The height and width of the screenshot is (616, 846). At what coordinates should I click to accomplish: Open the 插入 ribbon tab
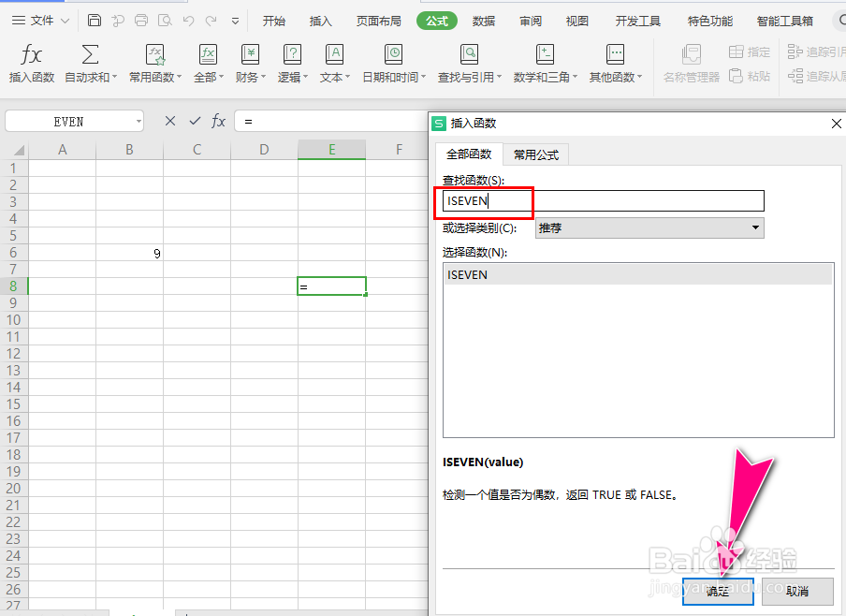(x=320, y=21)
